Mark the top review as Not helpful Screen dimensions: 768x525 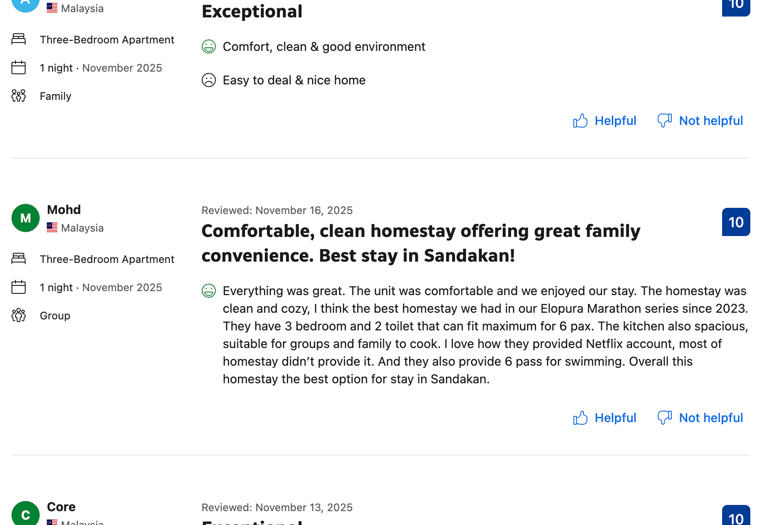(x=710, y=121)
